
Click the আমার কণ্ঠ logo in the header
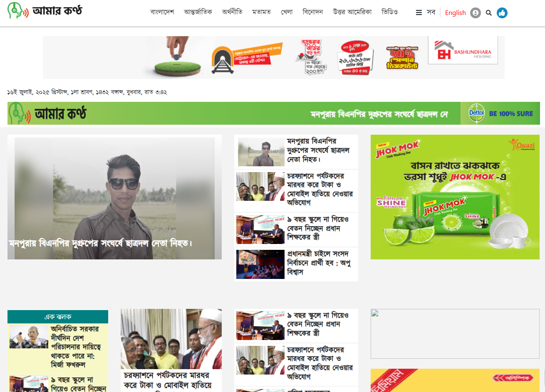click(x=45, y=10)
